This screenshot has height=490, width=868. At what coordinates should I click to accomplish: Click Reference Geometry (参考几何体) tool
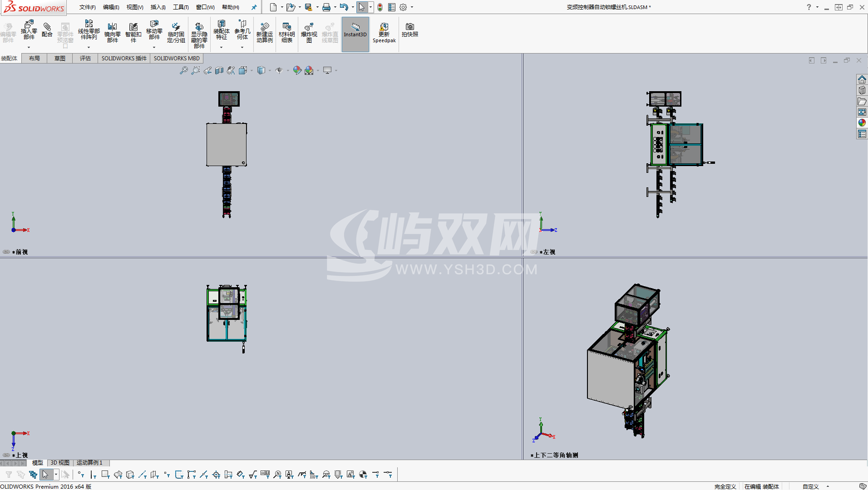242,30
